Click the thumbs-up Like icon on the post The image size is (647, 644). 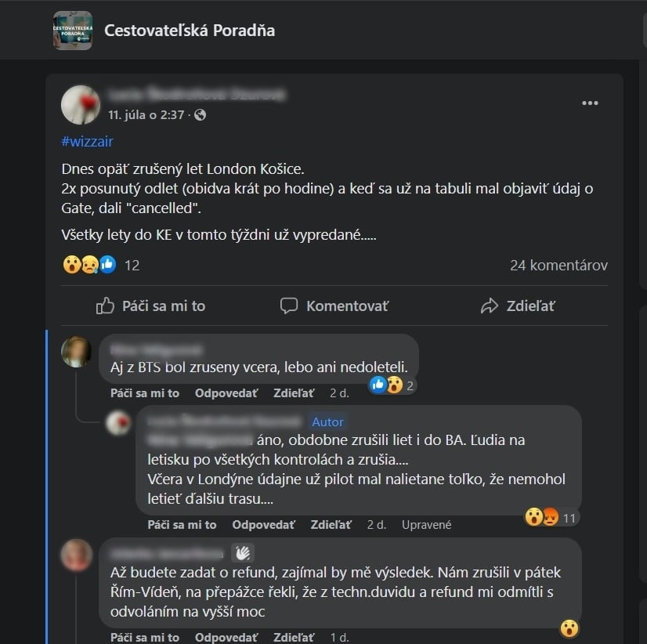pos(107,306)
